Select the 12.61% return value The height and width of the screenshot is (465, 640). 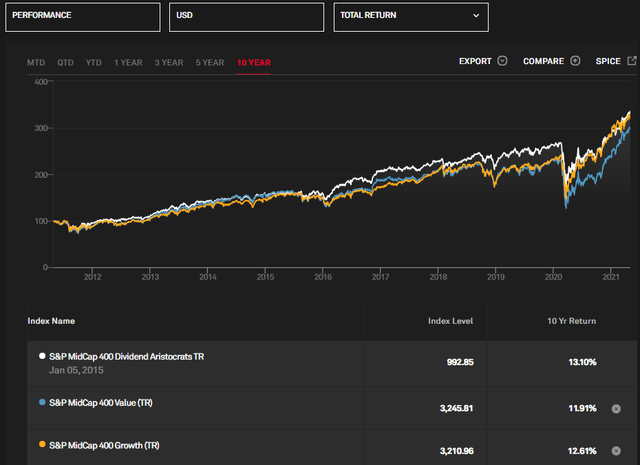click(582, 451)
